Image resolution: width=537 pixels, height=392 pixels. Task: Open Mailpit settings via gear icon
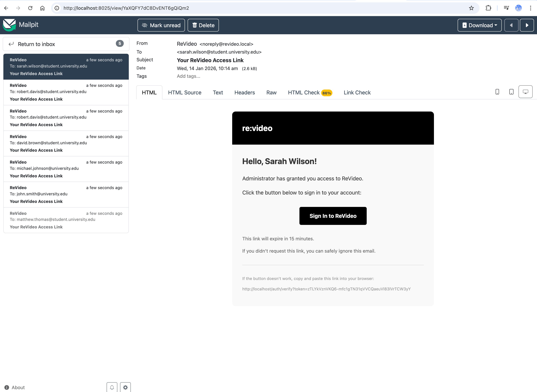pos(125,387)
